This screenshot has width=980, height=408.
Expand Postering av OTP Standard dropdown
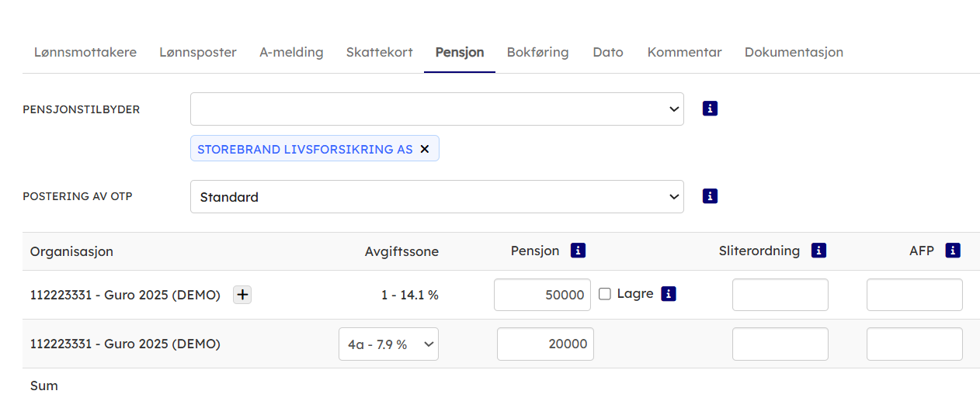(x=436, y=197)
